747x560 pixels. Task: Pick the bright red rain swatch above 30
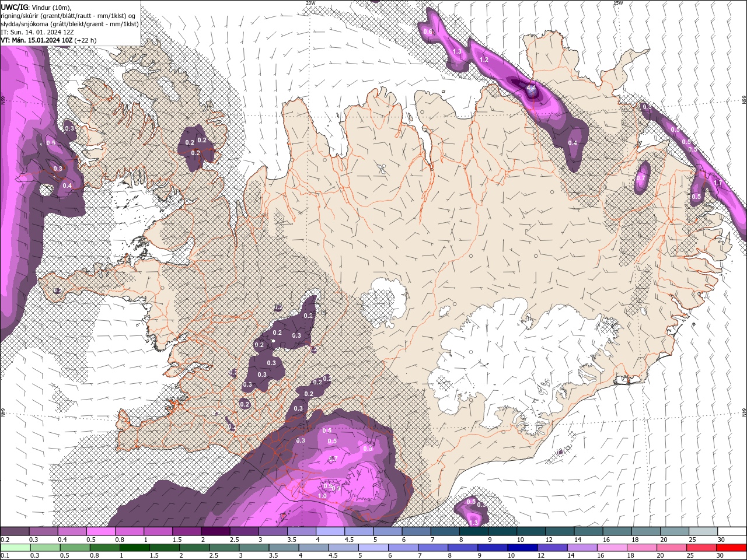(x=732, y=548)
